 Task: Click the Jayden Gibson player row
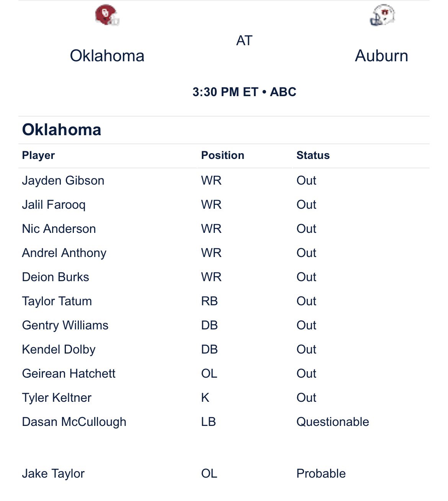click(224, 180)
